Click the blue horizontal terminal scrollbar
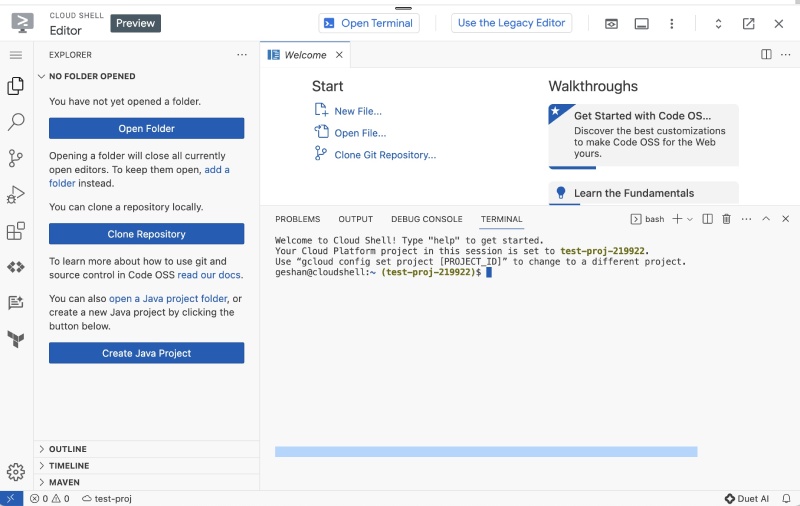800x506 pixels. pyautogui.click(x=486, y=451)
